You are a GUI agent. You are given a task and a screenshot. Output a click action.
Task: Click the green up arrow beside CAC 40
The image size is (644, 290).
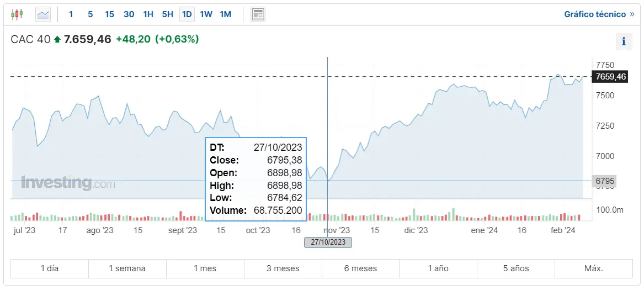[57, 40]
